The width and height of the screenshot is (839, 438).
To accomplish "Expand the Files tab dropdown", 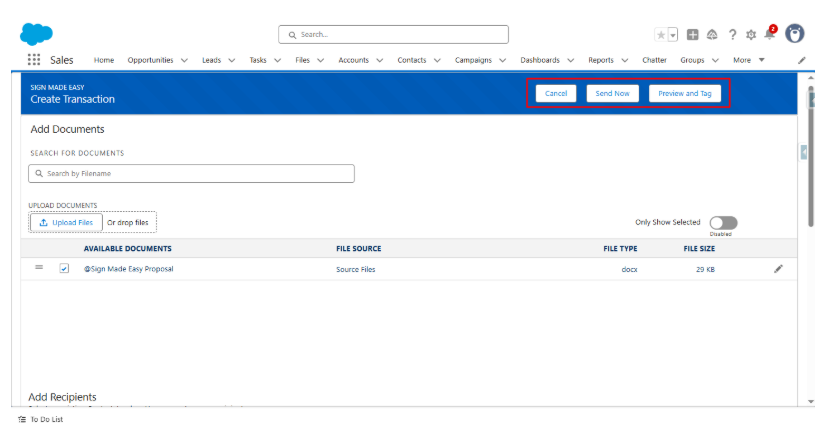I will click(321, 60).
